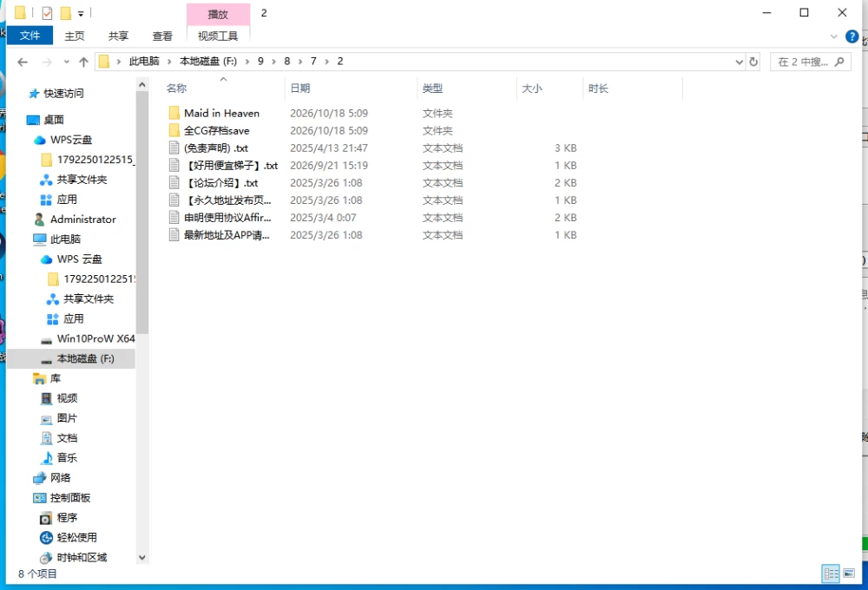Click the 3 KB size cell
868x590 pixels.
click(x=566, y=147)
